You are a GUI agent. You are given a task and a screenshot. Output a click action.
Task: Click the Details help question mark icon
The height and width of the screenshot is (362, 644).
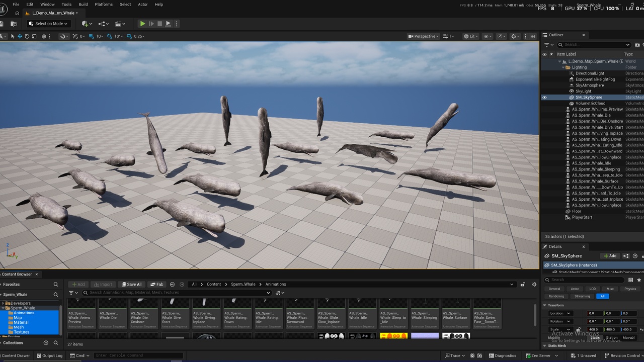point(635,256)
